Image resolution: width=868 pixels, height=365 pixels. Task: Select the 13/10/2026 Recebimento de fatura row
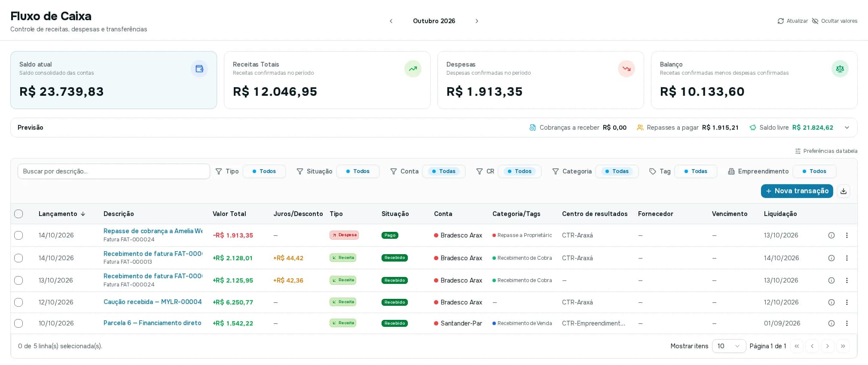click(x=18, y=280)
